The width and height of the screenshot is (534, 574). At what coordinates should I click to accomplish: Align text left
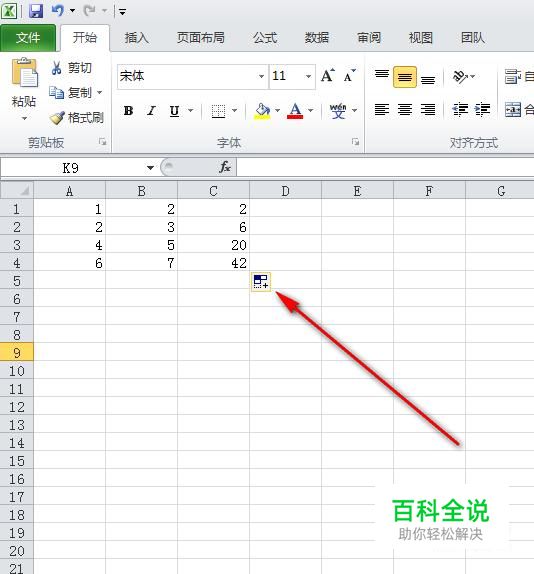(382, 109)
